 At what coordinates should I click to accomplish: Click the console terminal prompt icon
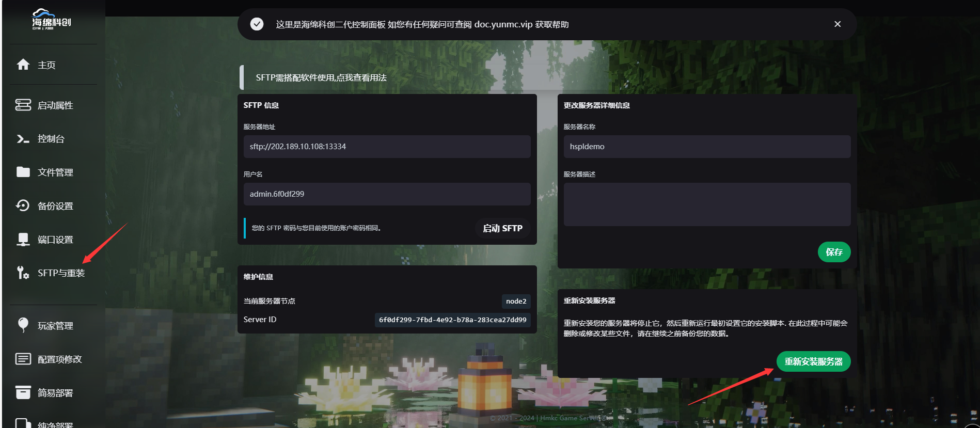click(23, 139)
